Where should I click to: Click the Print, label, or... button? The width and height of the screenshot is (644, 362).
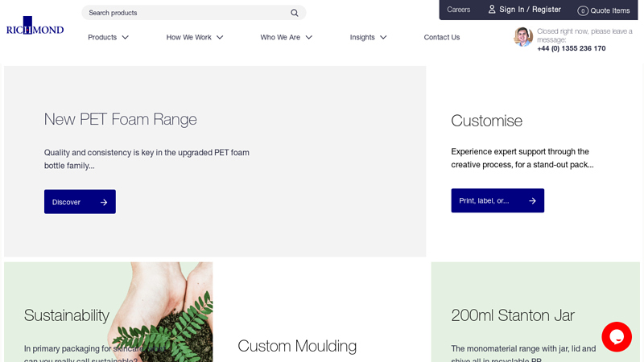(497, 200)
